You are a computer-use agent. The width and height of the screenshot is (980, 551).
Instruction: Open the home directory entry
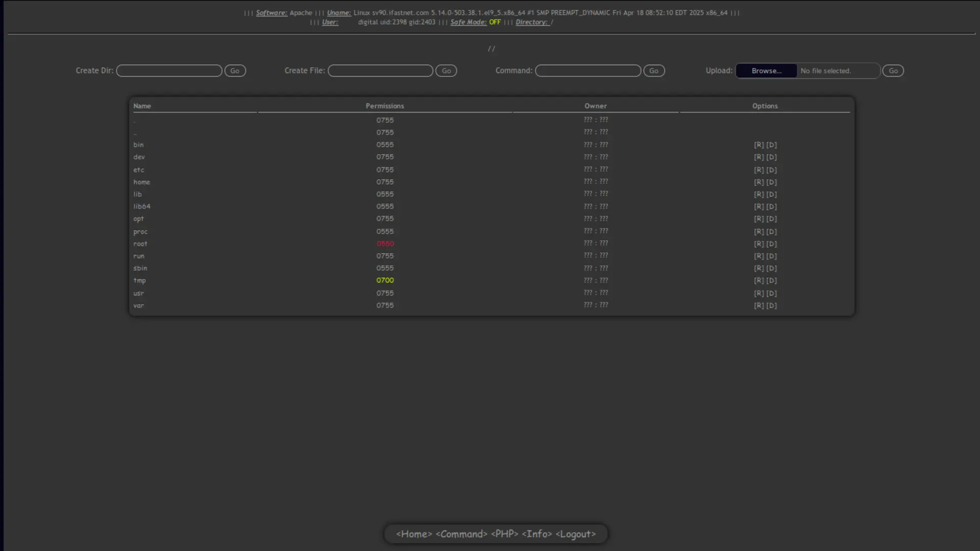(x=142, y=182)
